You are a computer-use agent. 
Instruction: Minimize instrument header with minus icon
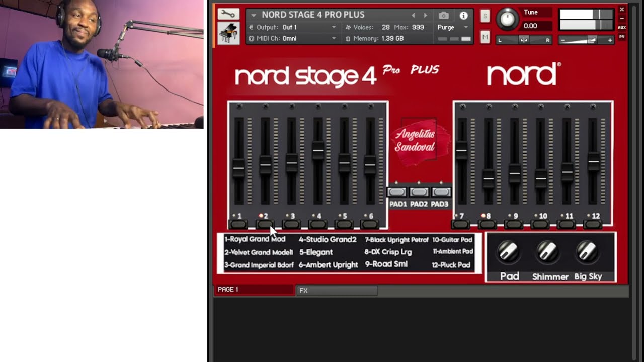pyautogui.click(x=622, y=19)
